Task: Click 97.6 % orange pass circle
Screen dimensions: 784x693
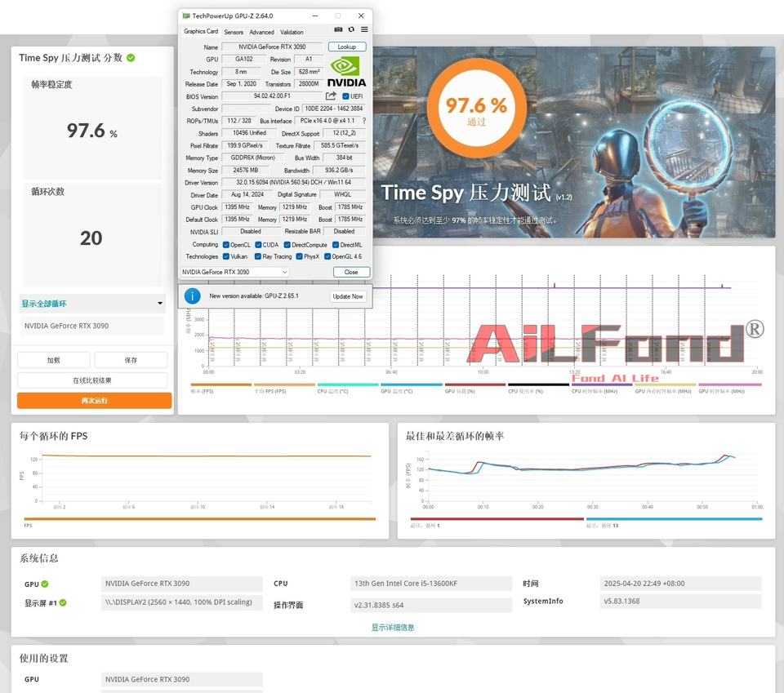Action: click(x=476, y=109)
